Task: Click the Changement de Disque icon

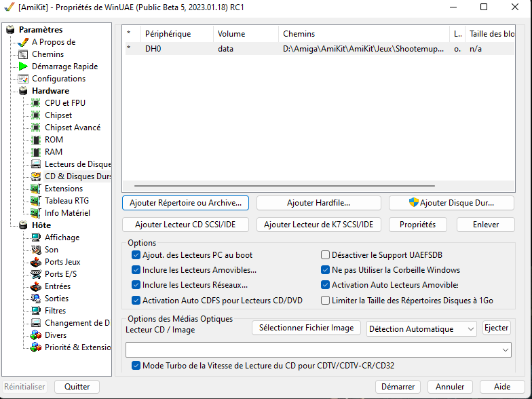Action: [35, 323]
